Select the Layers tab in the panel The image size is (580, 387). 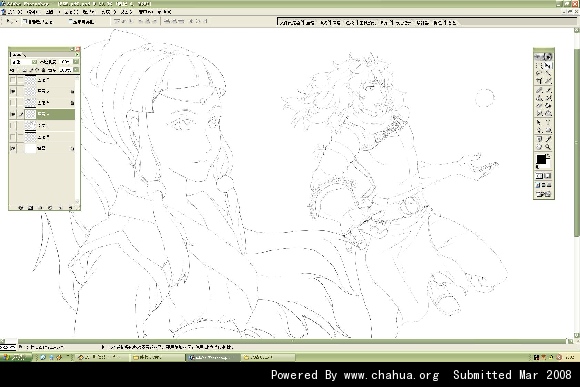click(x=18, y=54)
